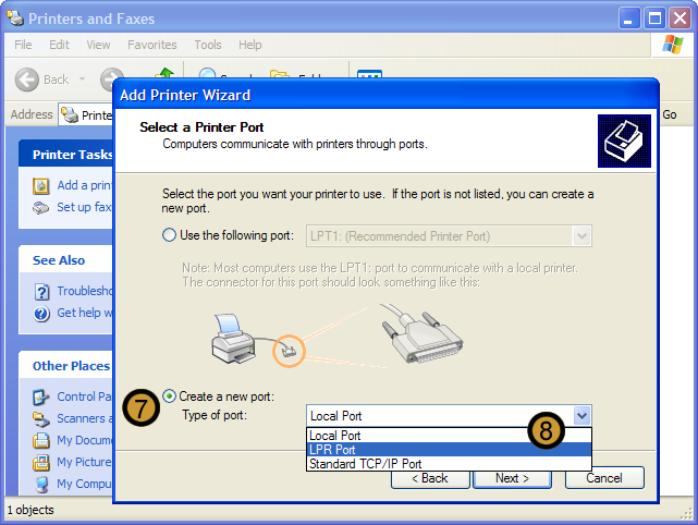Click the My Pictures link
Image resolution: width=698 pixels, height=525 pixels.
click(x=85, y=462)
